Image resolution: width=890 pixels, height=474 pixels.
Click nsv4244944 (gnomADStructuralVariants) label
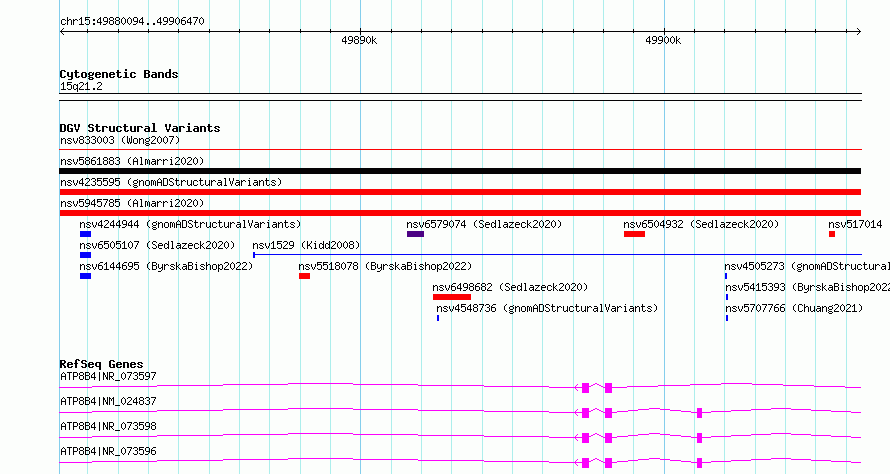[x=190, y=224]
